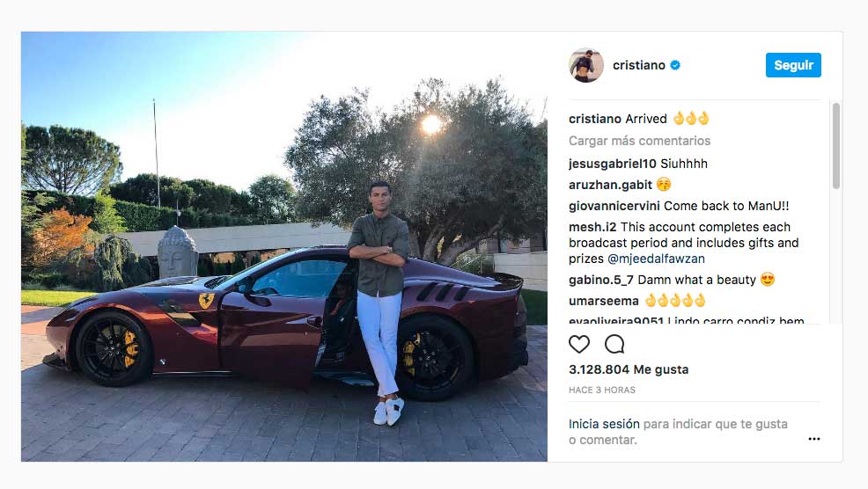Click the @mjeedalfawzan mention
This screenshot has width=868, height=489.
(656, 259)
